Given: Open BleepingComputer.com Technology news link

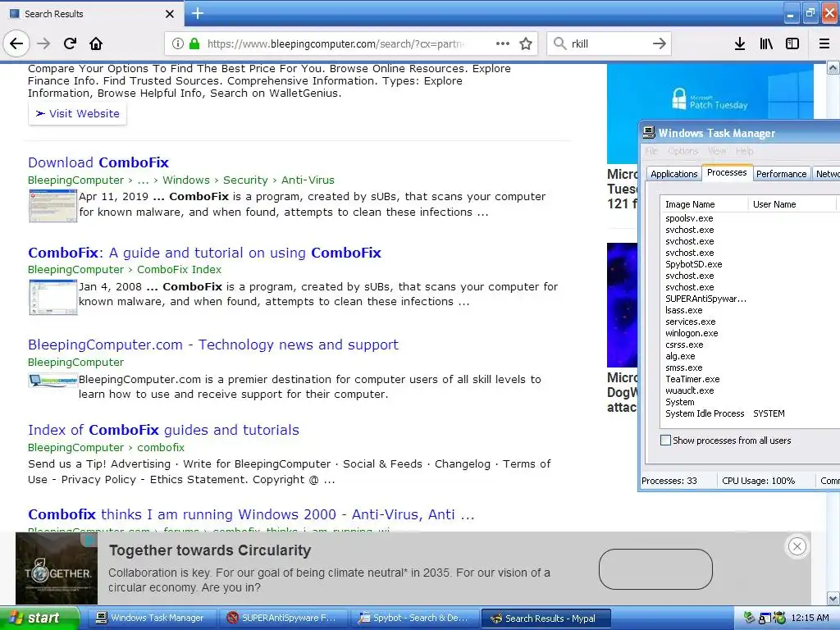Looking at the screenshot, I should 213,345.
